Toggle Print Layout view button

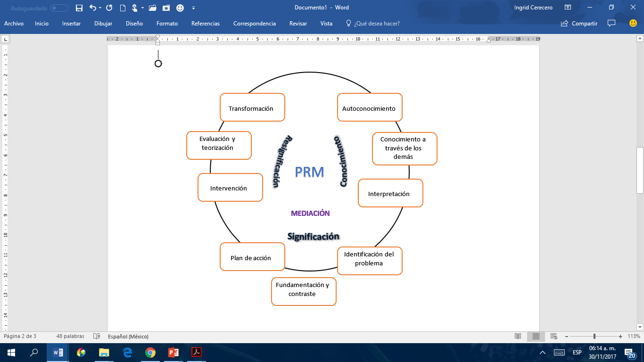pyautogui.click(x=536, y=336)
